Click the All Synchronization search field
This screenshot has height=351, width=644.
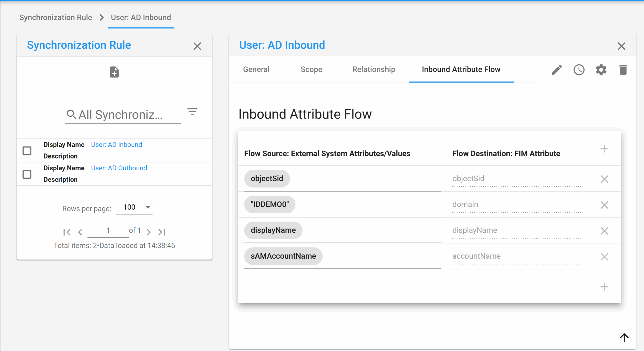[123, 115]
